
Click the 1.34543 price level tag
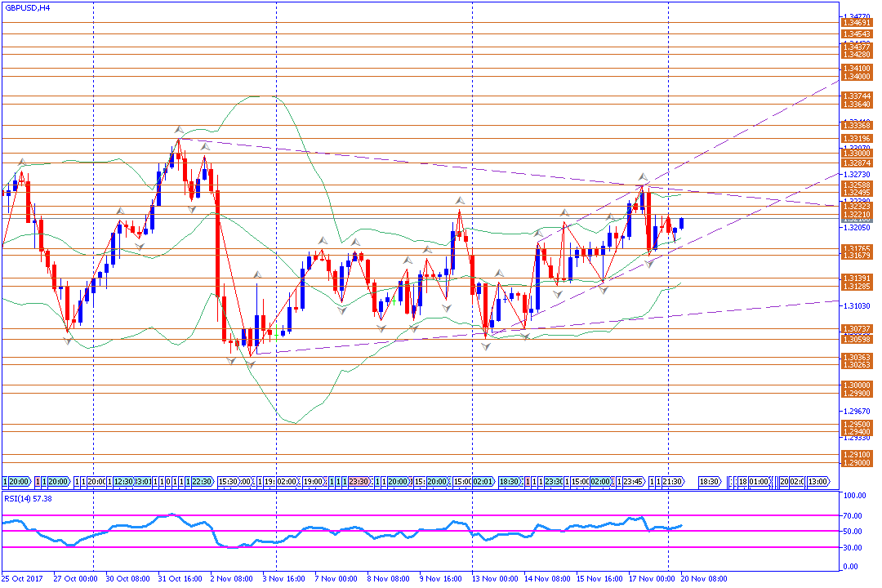tap(857, 33)
